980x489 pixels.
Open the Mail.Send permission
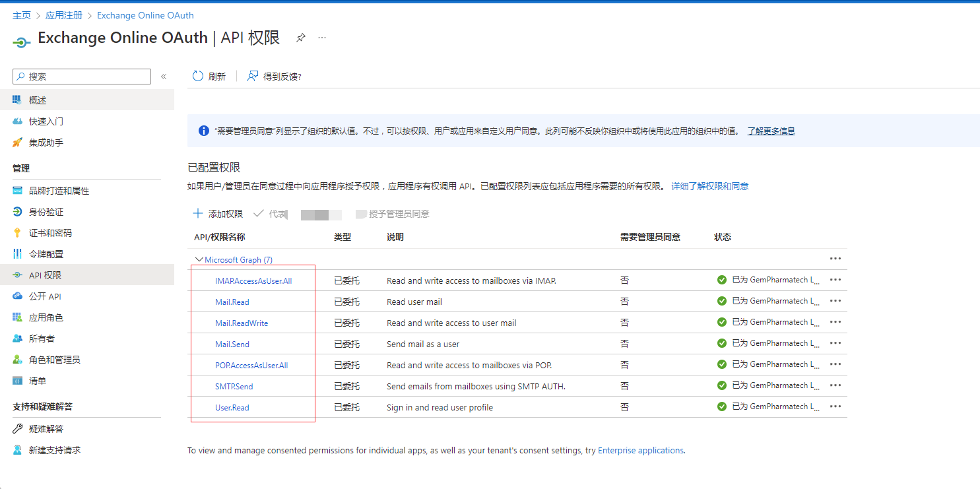[x=232, y=344]
